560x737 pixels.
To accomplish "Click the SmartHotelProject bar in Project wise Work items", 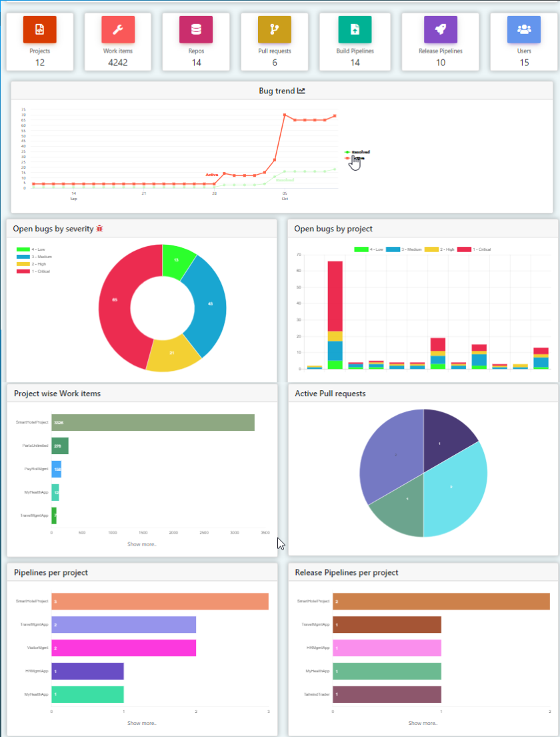I will (153, 423).
